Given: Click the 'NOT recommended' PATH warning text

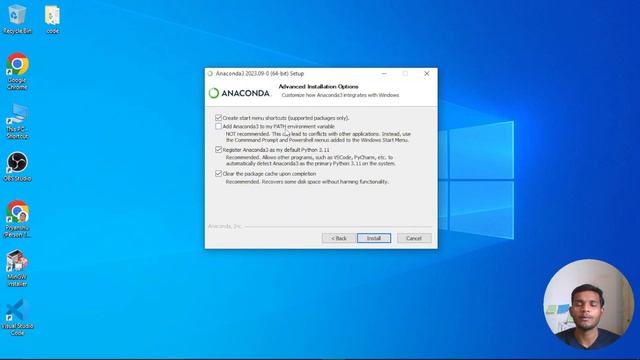Looking at the screenshot, I should pyautogui.click(x=318, y=137).
